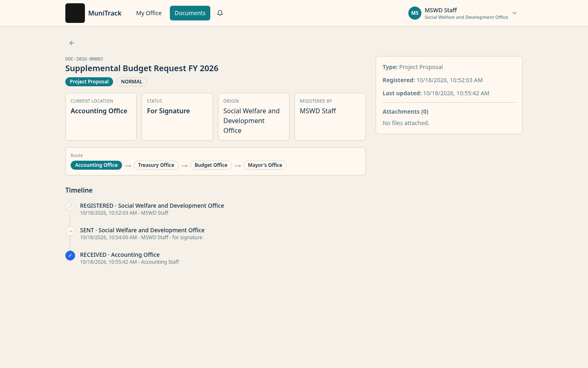Click the REGISTERED timeline document icon
The image size is (588, 368).
(x=70, y=206)
